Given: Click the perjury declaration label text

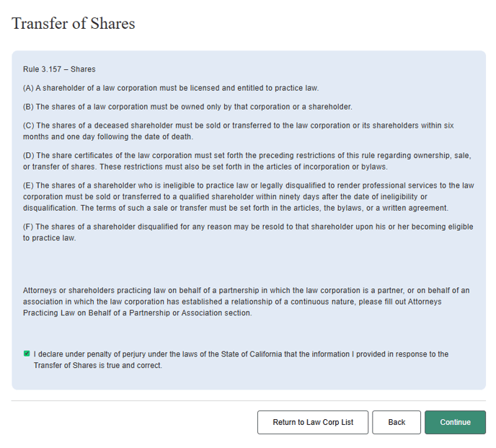Looking at the screenshot, I should click(241, 359).
